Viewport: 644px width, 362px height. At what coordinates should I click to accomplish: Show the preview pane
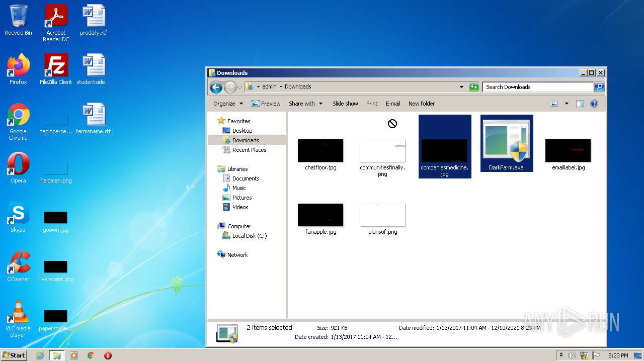580,104
